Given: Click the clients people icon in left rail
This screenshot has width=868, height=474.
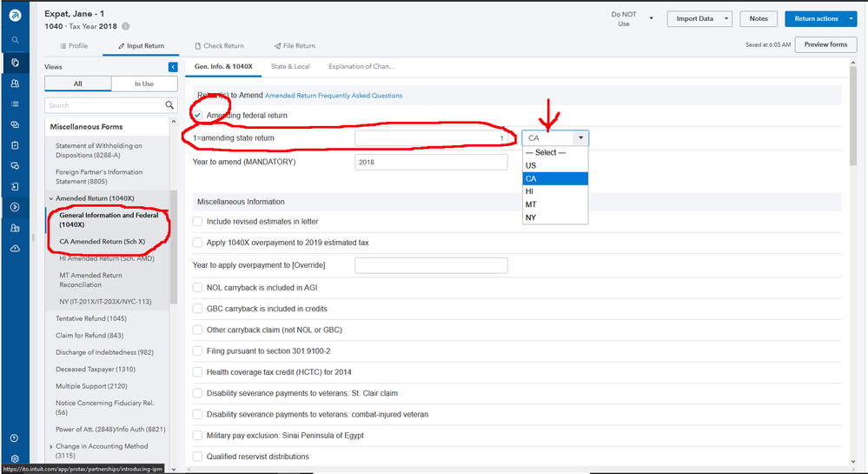Looking at the screenshot, I should click(x=15, y=83).
